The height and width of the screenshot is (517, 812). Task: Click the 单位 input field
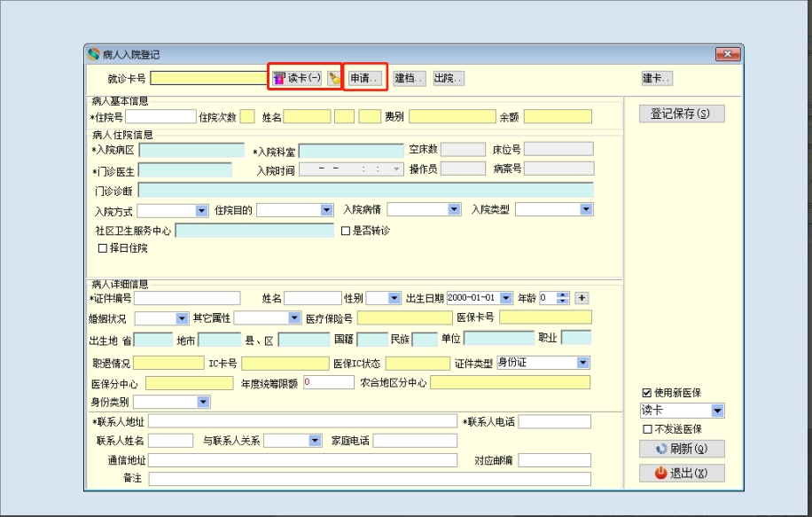(x=499, y=338)
